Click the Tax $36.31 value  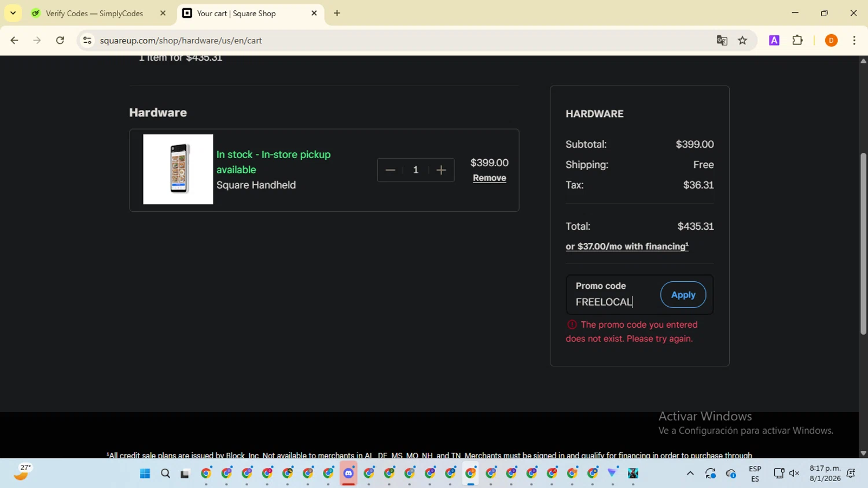click(x=698, y=185)
